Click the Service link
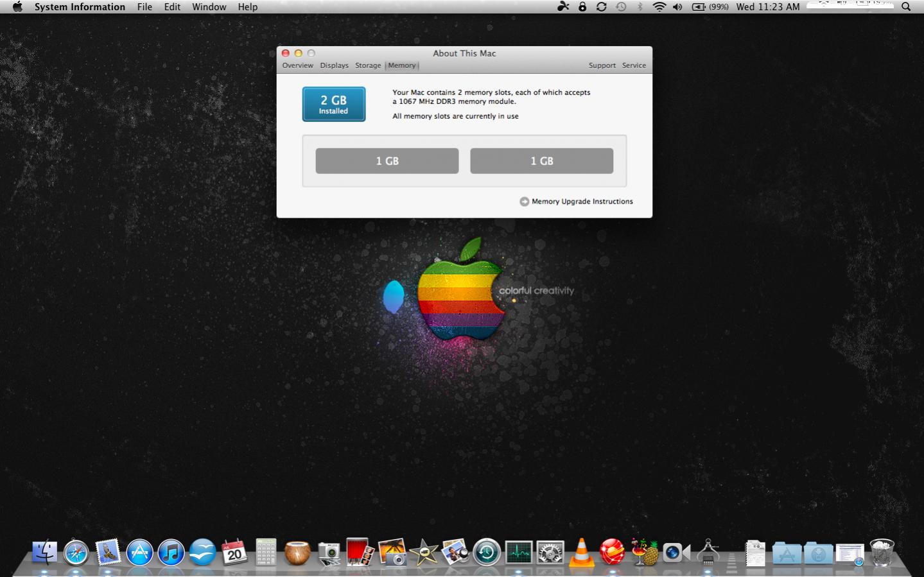 point(634,65)
